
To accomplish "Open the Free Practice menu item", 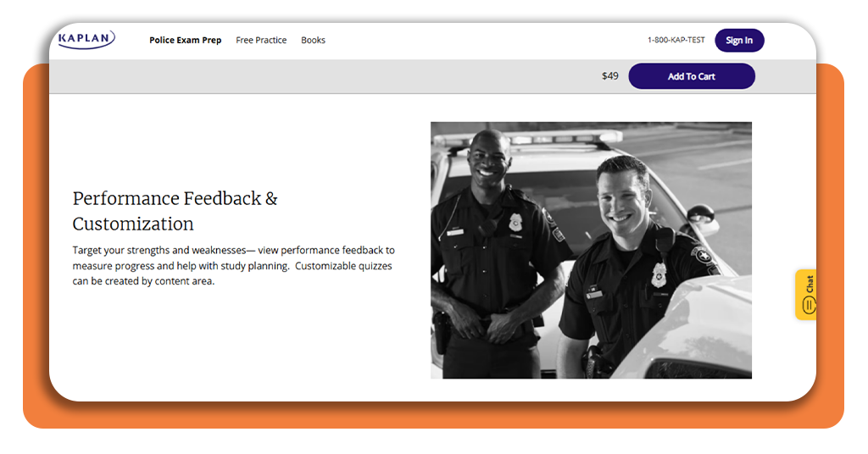I will (x=261, y=40).
